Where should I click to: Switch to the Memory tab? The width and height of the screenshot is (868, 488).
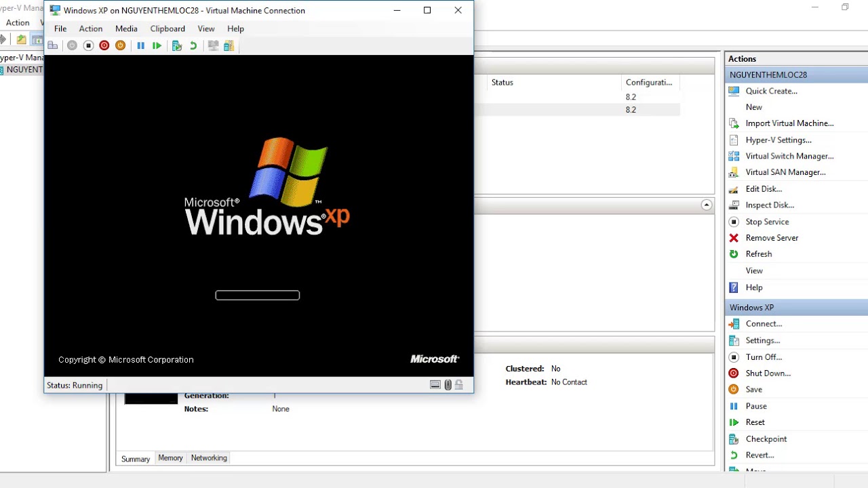tap(170, 458)
